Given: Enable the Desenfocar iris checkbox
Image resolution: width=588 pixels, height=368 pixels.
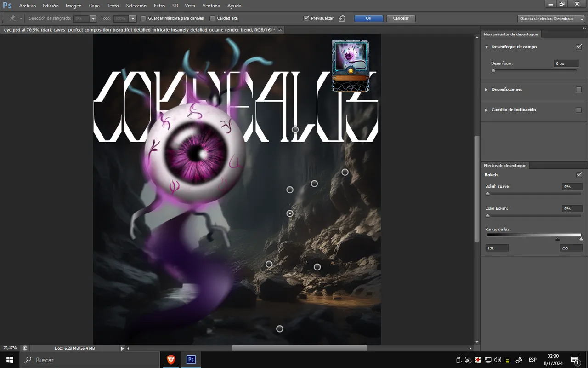Looking at the screenshot, I should [579, 89].
